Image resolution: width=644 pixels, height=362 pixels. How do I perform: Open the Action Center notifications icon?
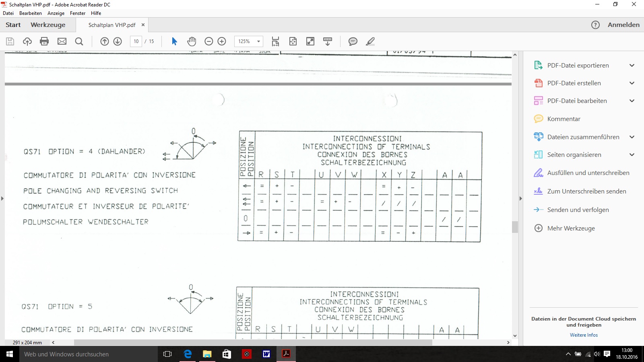pos(607,354)
